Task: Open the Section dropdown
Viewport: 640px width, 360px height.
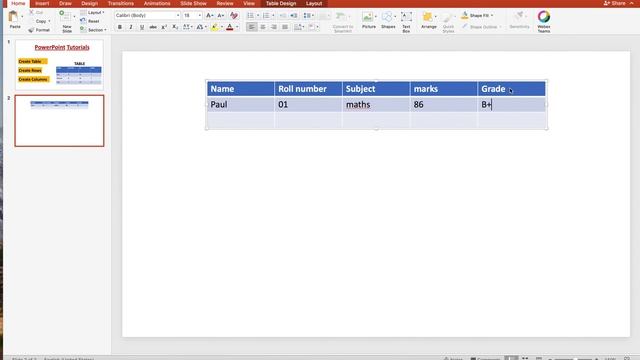Action: [x=93, y=30]
